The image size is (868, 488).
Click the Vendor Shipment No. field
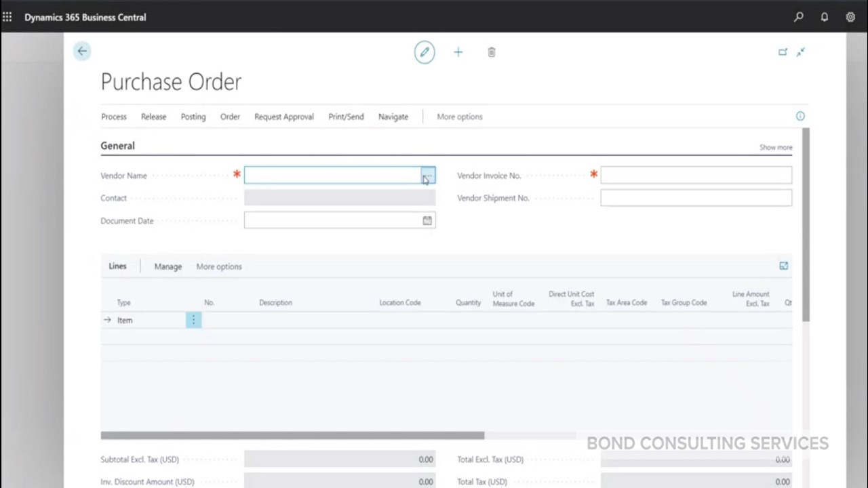pyautogui.click(x=696, y=198)
